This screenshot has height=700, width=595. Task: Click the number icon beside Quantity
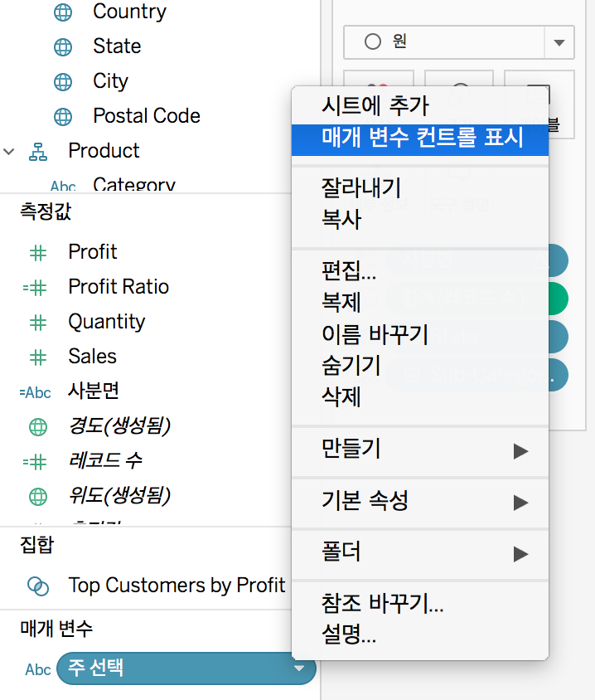click(38, 323)
